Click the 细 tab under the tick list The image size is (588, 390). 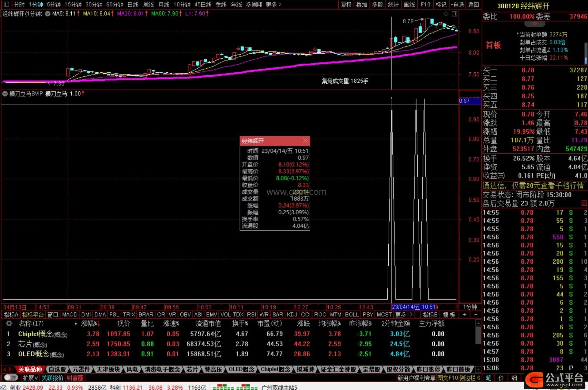pyautogui.click(x=514, y=378)
